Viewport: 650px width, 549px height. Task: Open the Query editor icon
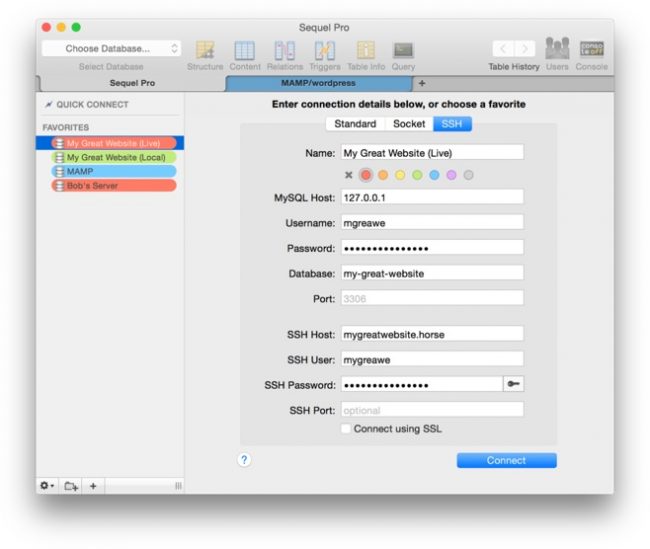click(x=403, y=50)
